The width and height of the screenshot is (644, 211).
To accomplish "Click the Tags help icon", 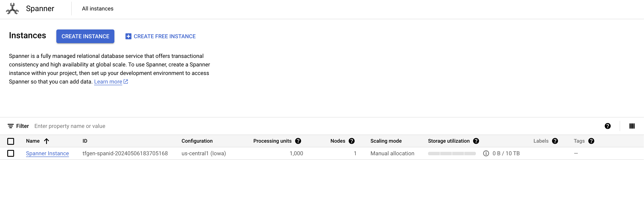I will tap(591, 141).
